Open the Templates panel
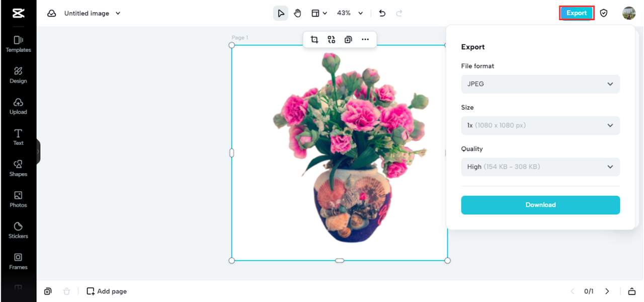644x302 pixels. click(x=18, y=44)
